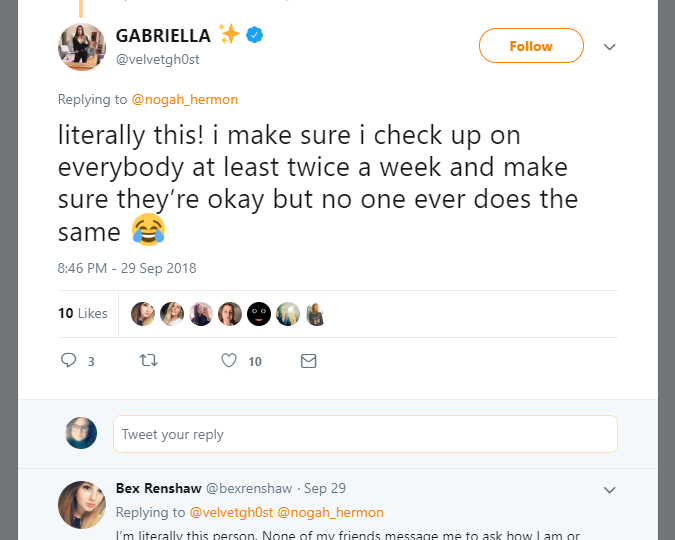This screenshot has height=540, width=675.
Task: Type in the Tweet your reply field
Action: 365,434
